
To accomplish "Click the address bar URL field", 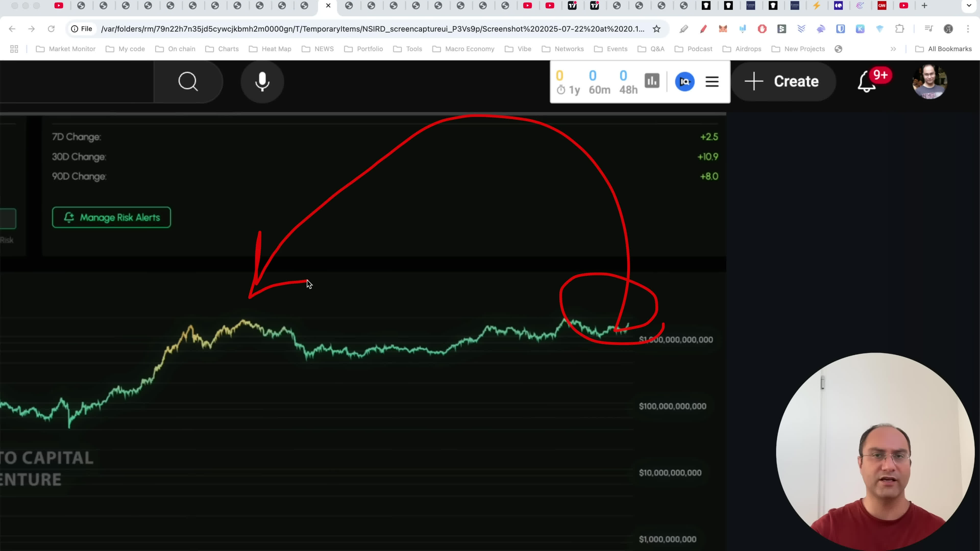I will click(x=373, y=29).
